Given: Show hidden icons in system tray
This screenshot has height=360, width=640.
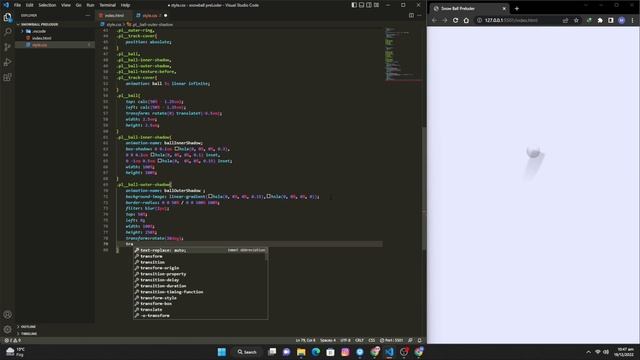Looking at the screenshot, I should pyautogui.click(x=588, y=352).
